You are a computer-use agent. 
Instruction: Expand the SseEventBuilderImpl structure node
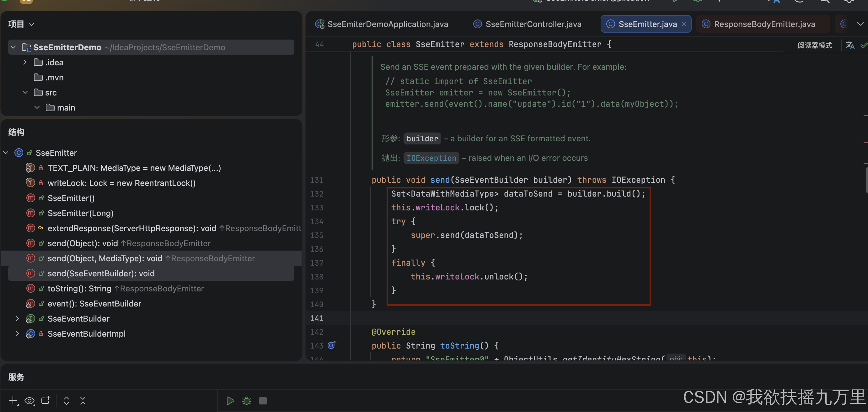point(18,334)
